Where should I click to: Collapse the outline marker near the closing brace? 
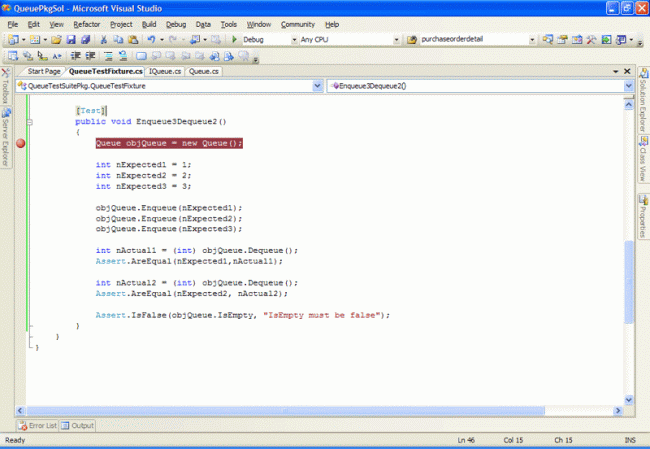pos(33,348)
